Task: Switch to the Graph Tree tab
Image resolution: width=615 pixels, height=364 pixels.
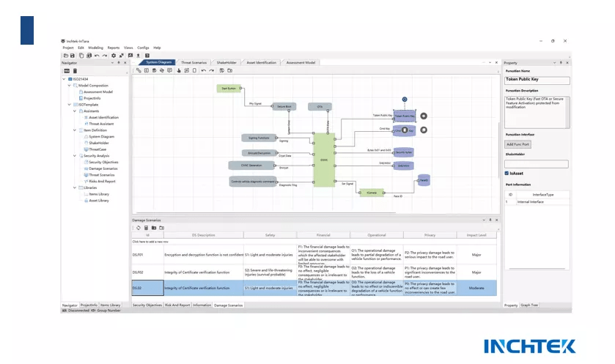Action: coord(529,305)
